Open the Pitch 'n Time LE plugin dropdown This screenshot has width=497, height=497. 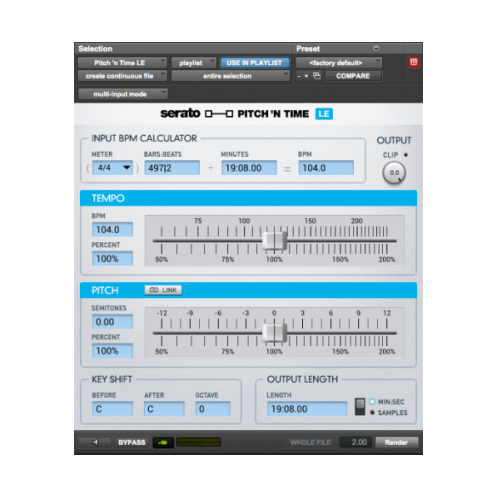pyautogui.click(x=122, y=63)
